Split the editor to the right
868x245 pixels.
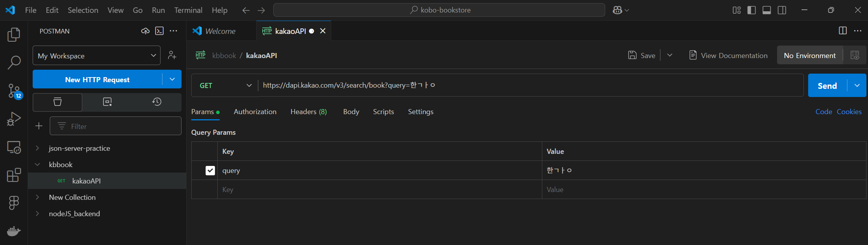(843, 31)
